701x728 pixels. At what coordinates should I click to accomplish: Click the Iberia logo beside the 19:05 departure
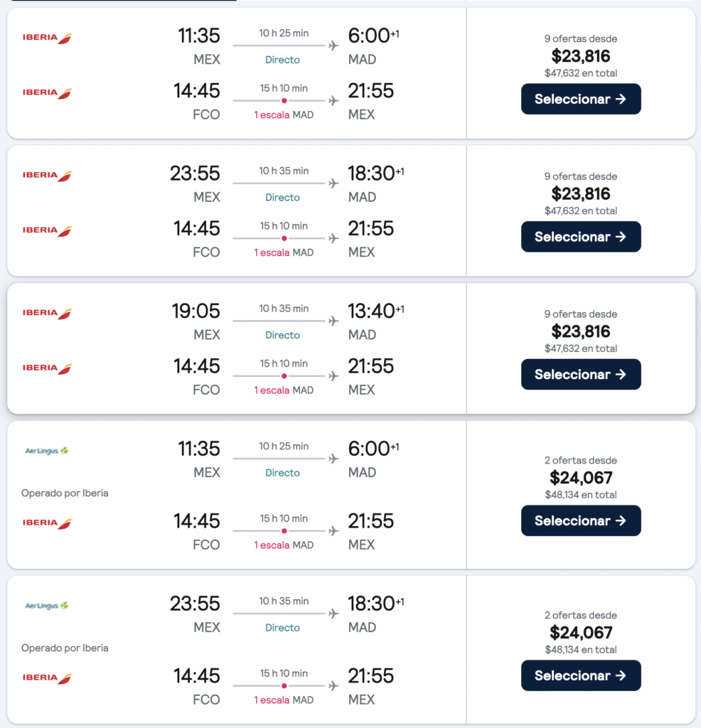click(x=47, y=314)
